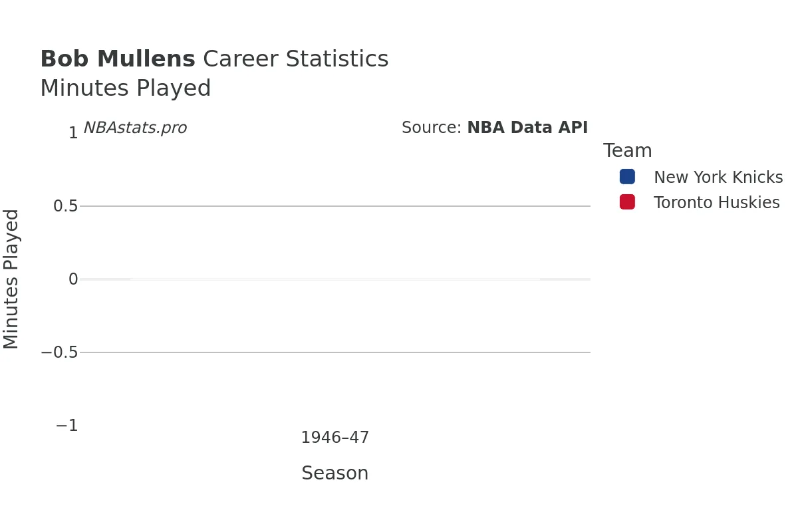
Task: Click the y-axis tick label 0
Action: (73, 279)
